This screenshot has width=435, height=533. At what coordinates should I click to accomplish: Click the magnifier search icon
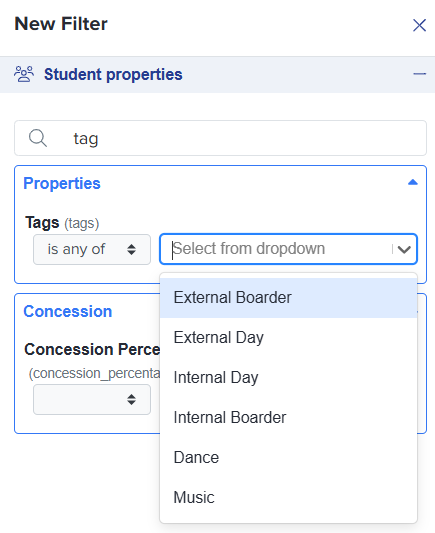click(x=38, y=138)
